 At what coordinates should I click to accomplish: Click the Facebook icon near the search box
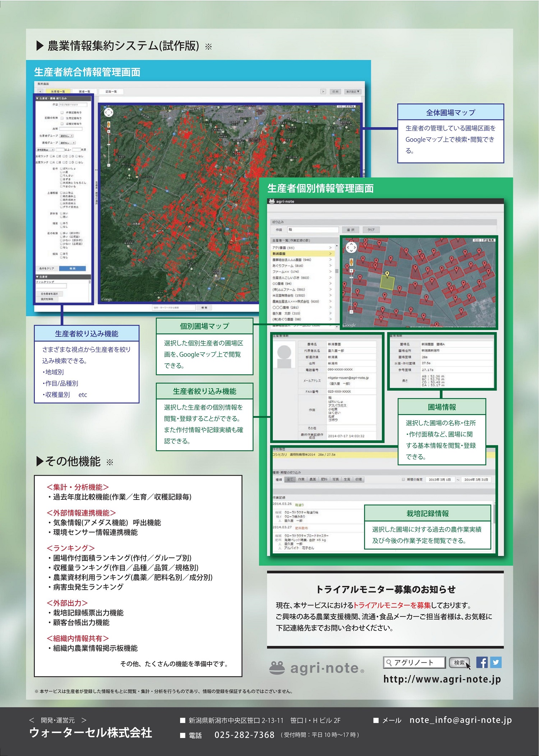click(x=482, y=662)
